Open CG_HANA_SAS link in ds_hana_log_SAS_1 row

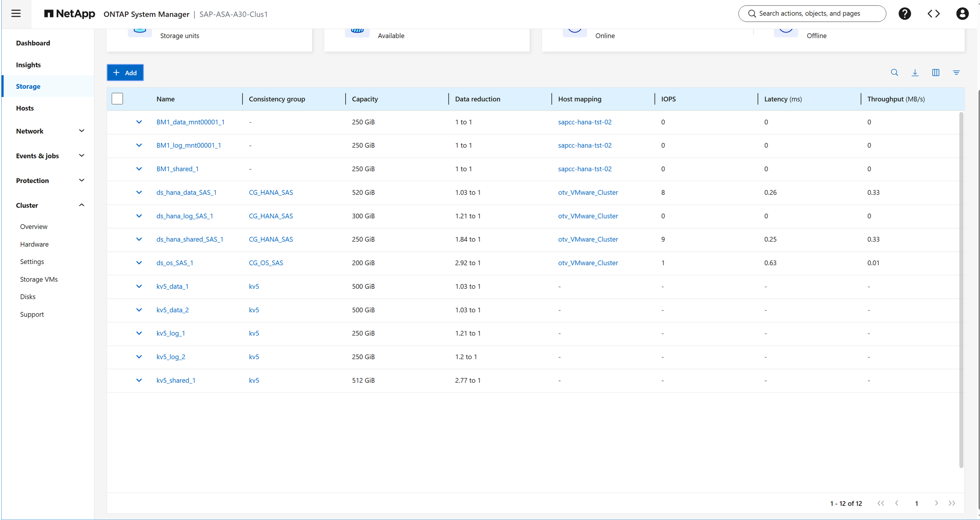(271, 216)
